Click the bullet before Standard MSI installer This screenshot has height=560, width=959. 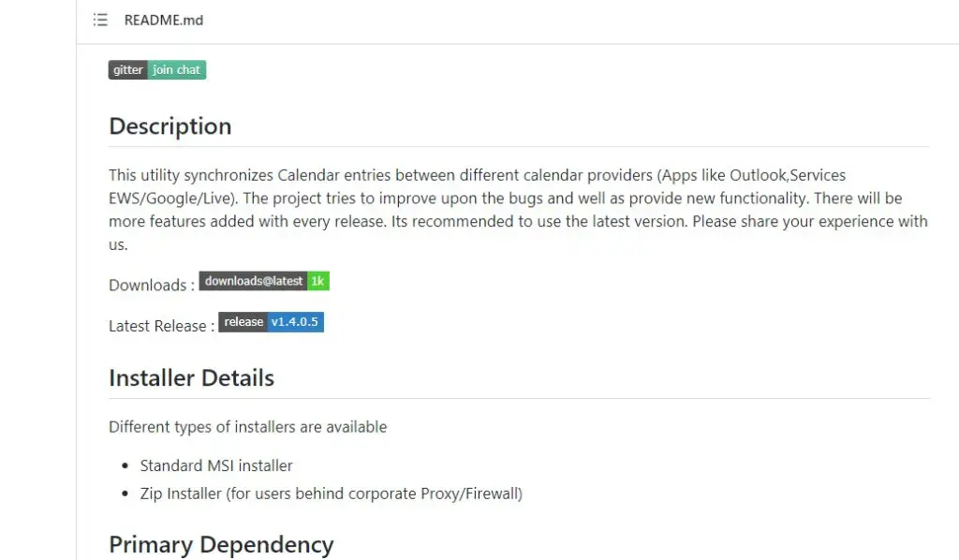[x=125, y=465]
